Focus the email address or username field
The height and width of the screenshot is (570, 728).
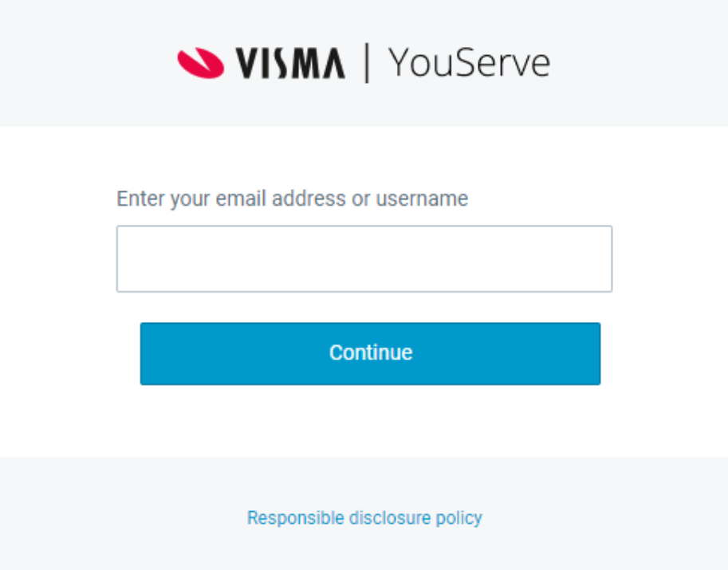click(364, 259)
